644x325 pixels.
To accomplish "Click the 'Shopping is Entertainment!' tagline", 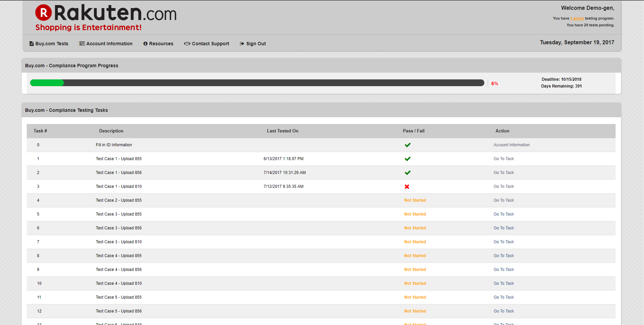I will [88, 27].
